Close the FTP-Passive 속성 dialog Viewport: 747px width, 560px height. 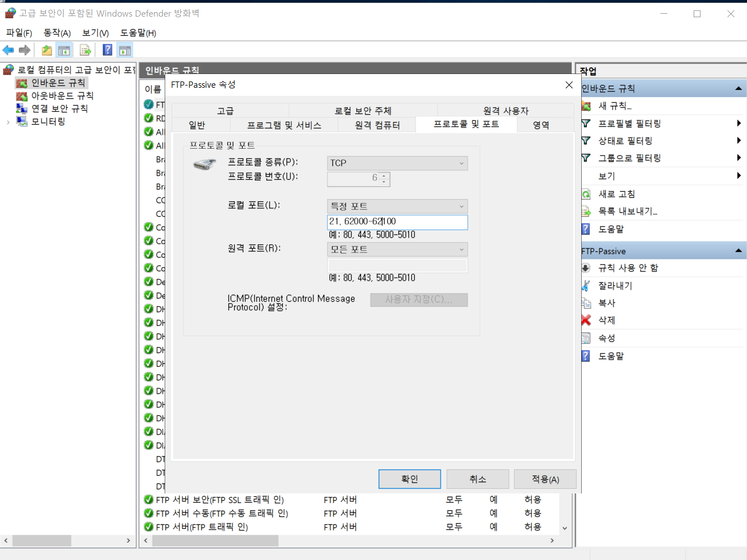(569, 85)
